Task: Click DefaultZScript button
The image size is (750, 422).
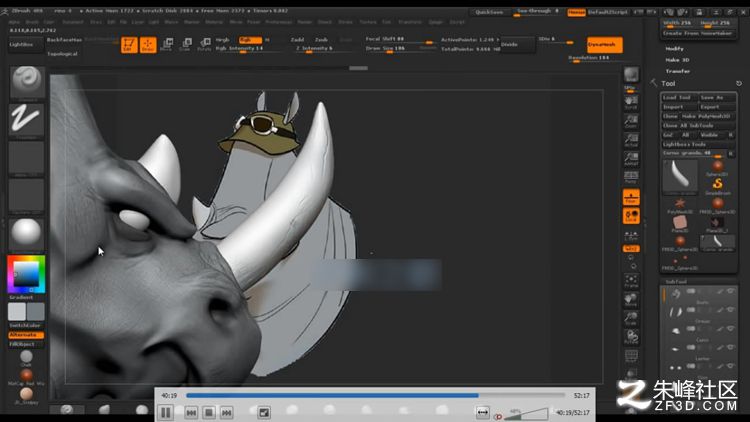Action: click(607, 12)
